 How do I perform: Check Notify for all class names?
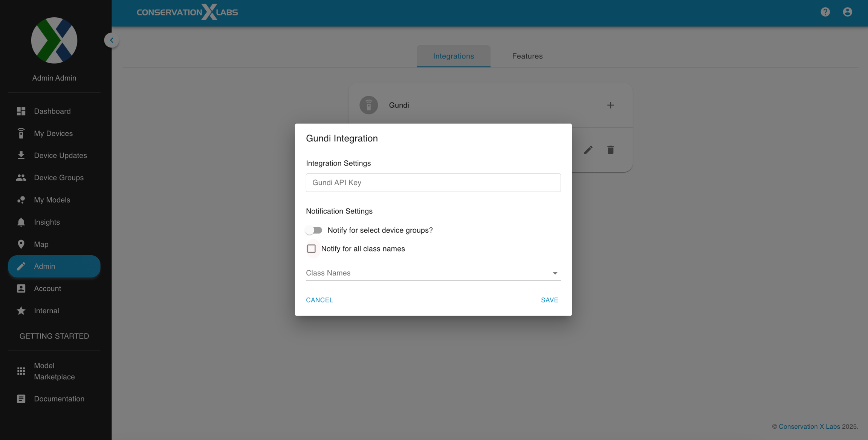tap(311, 249)
